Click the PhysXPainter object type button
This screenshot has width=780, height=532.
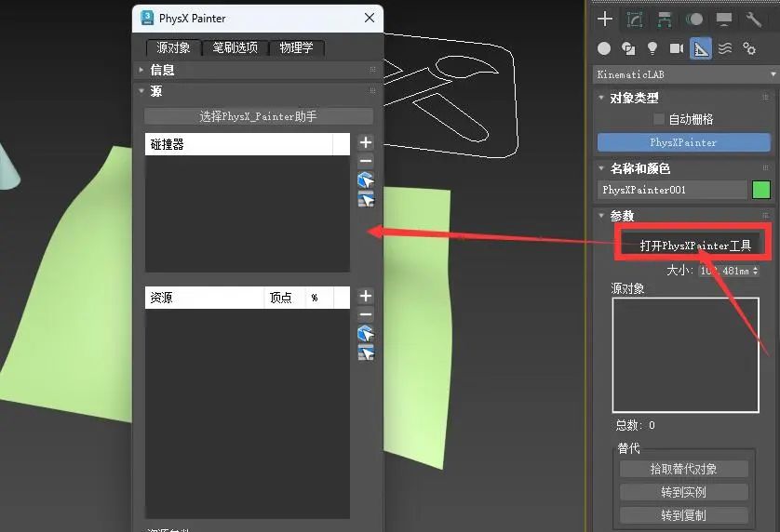point(683,142)
